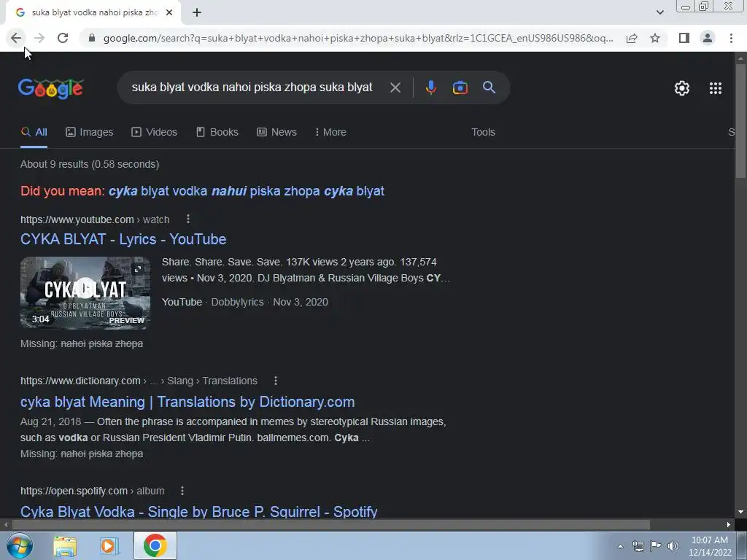Click the browser forward arrow

coord(39,38)
